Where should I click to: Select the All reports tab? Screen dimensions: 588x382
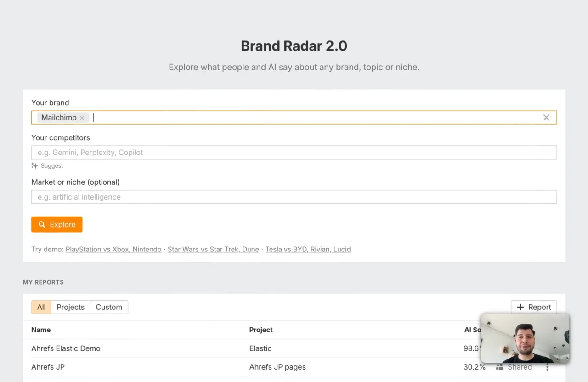[41, 307]
